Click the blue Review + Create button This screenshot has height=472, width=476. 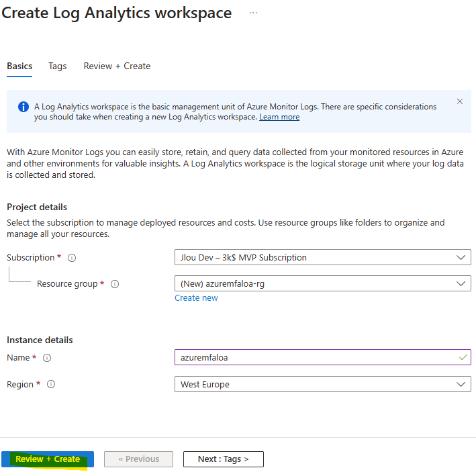pos(48,459)
